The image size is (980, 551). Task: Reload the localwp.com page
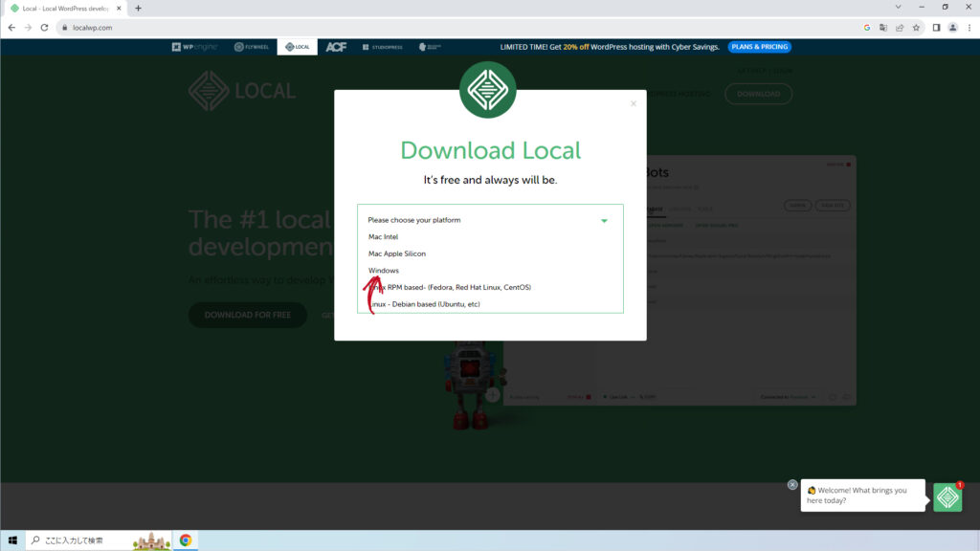tap(44, 28)
